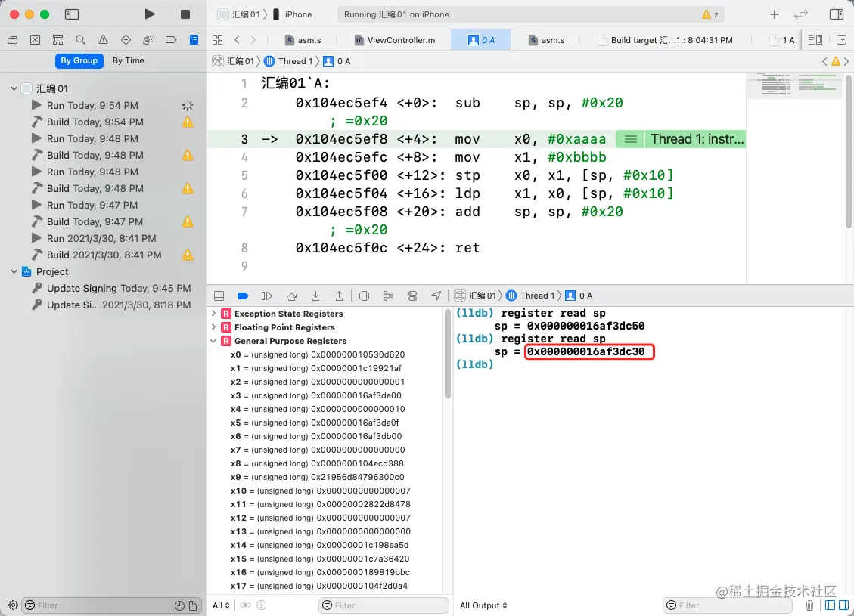
Task: Open the All Output console dropdown
Action: [483, 605]
